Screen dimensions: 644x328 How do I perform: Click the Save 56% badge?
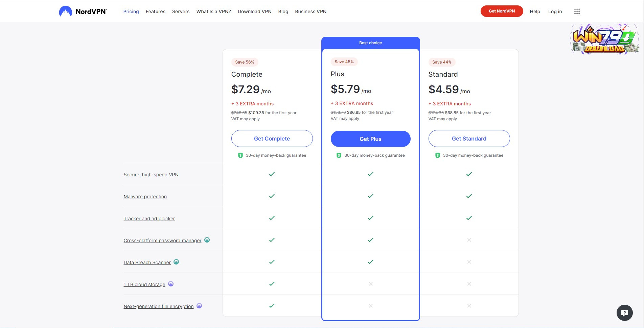coord(245,62)
